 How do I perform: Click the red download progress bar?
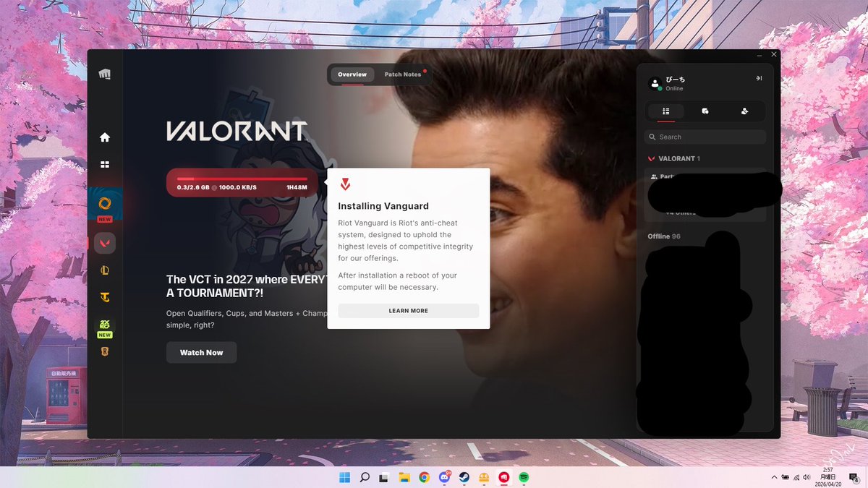tap(242, 179)
